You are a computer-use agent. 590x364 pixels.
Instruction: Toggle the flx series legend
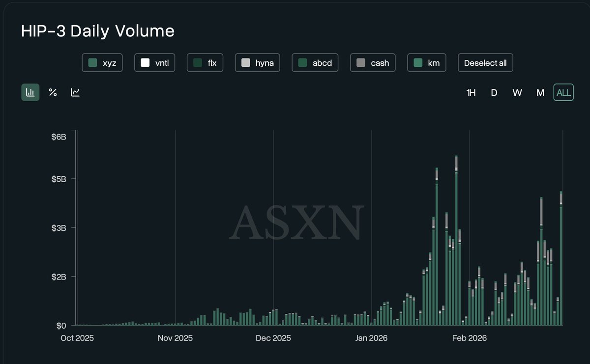[205, 63]
